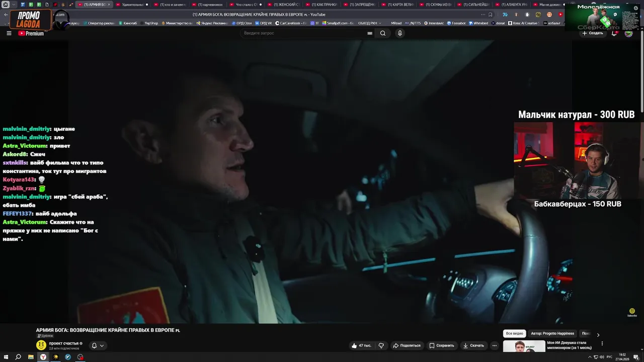
Task: Open the Моя ИИ Девушка video thumbnail
Action: coord(524,346)
